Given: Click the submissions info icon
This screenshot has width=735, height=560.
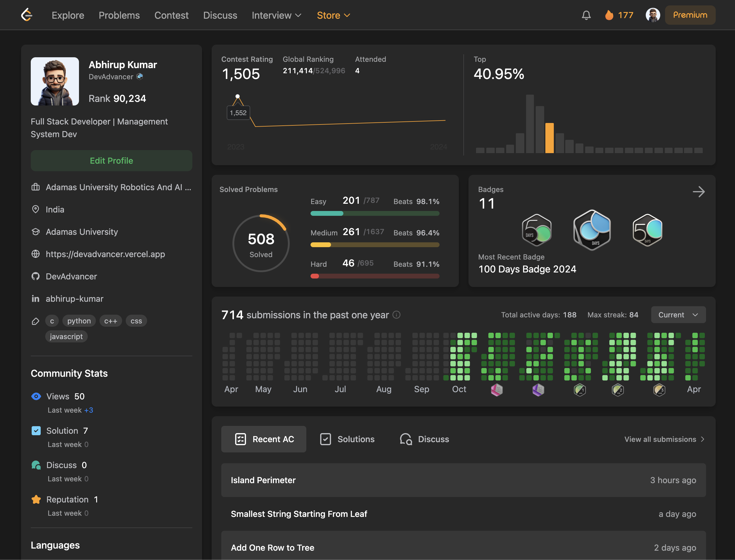Looking at the screenshot, I should [x=396, y=315].
